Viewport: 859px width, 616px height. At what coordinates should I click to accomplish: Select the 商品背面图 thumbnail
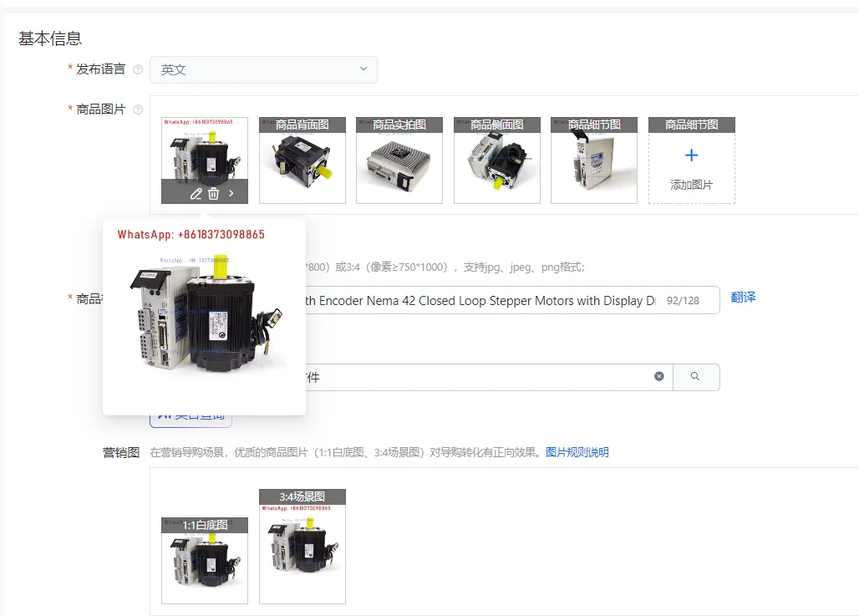[x=302, y=159]
